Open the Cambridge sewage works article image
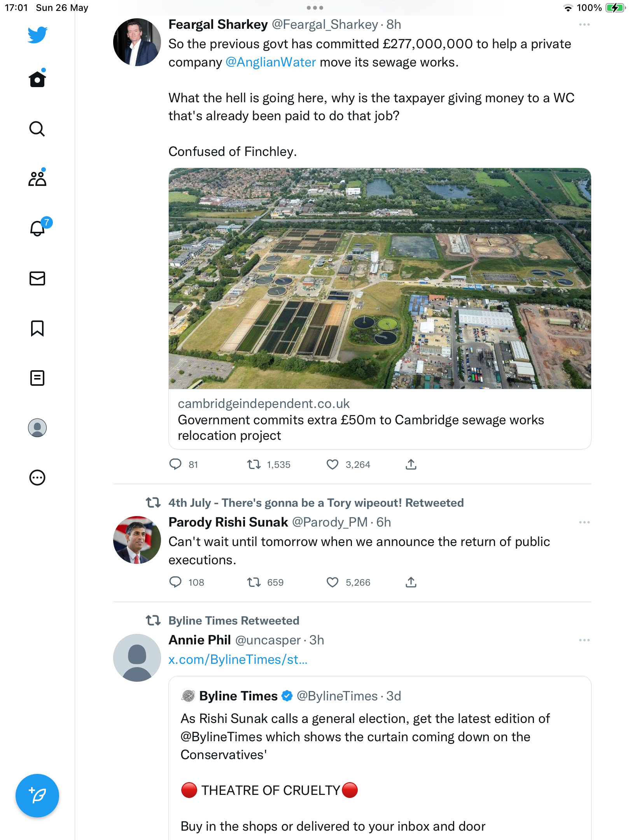The height and width of the screenshot is (840, 630). tap(380, 278)
